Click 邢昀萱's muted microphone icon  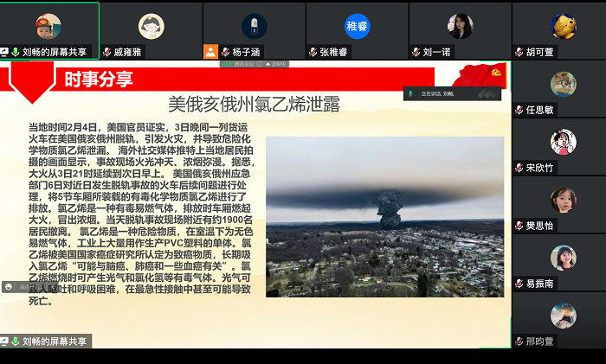coord(519,342)
